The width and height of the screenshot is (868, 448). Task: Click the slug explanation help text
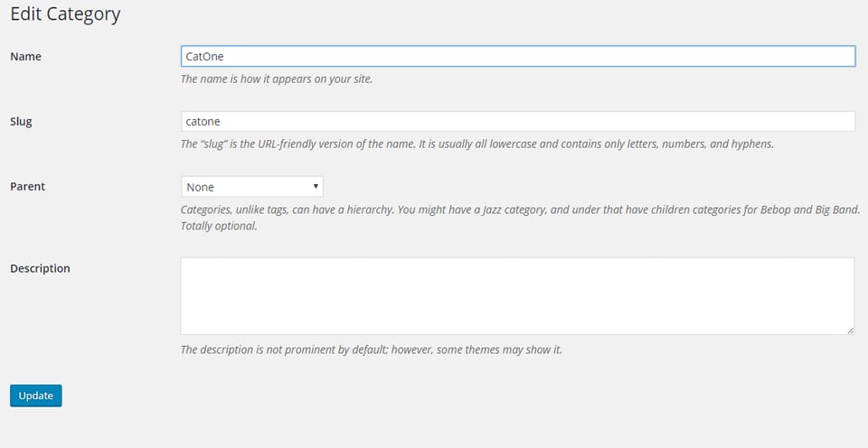477,145
